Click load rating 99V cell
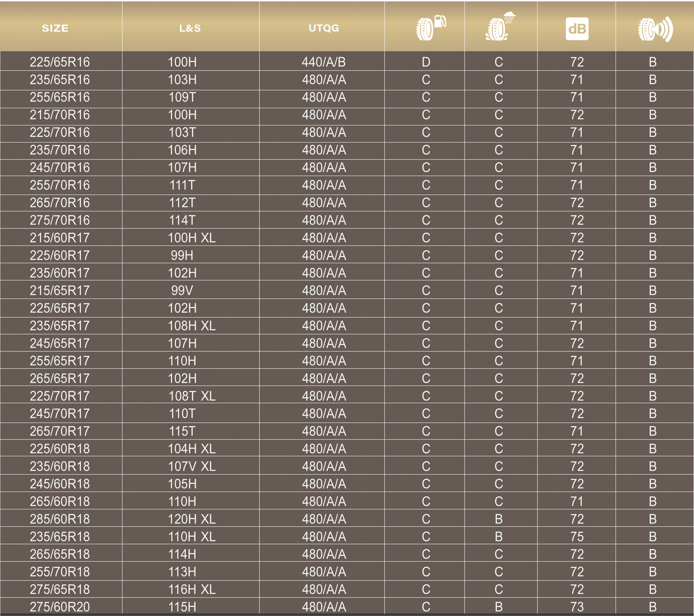694x616 pixels. (182, 291)
